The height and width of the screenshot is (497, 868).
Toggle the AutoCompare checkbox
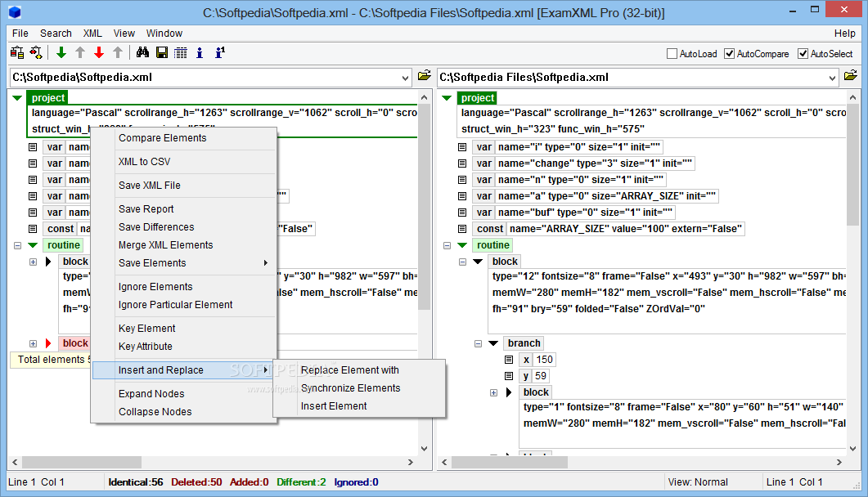click(730, 54)
